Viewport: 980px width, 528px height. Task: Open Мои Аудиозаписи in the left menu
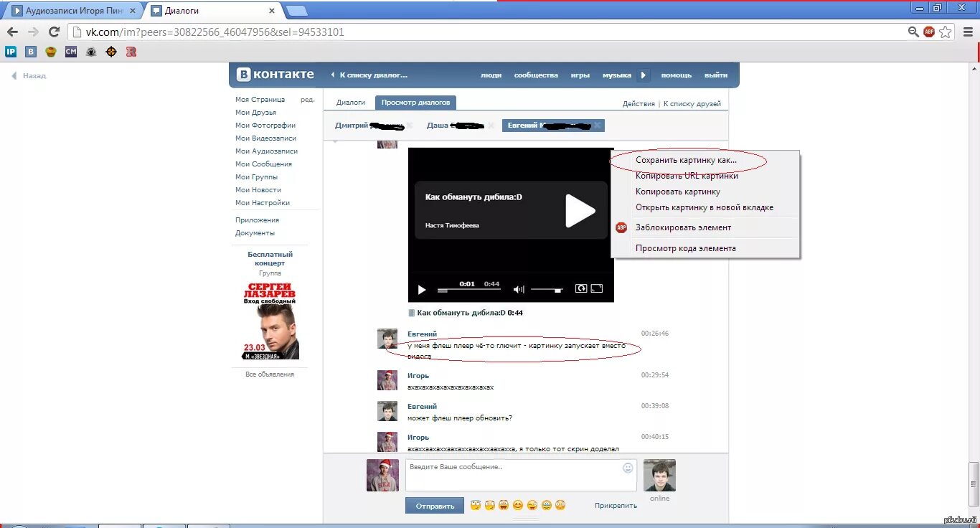click(x=266, y=151)
